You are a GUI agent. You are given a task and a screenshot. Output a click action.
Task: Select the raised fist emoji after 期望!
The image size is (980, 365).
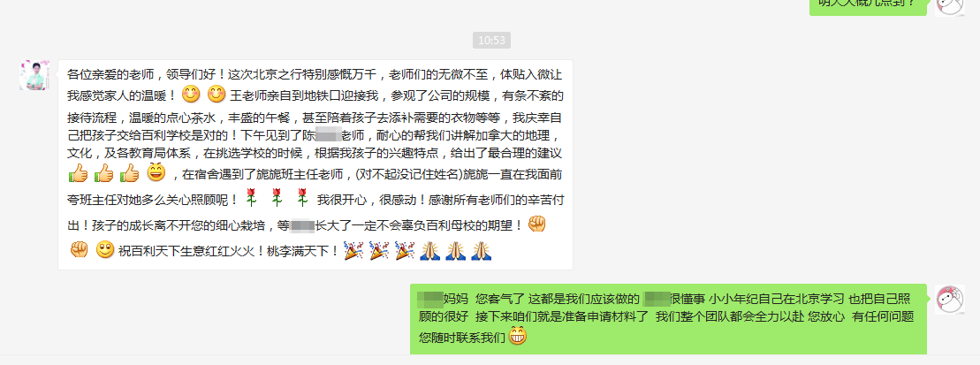(x=537, y=224)
